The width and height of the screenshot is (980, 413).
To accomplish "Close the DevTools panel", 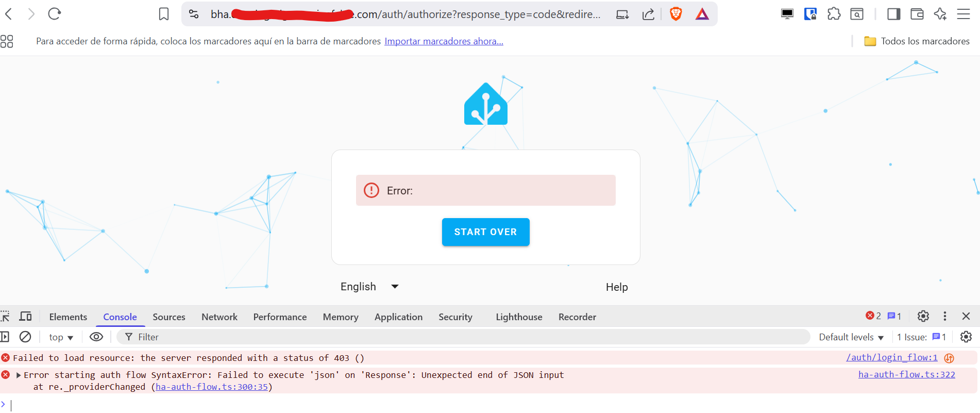I will (966, 316).
